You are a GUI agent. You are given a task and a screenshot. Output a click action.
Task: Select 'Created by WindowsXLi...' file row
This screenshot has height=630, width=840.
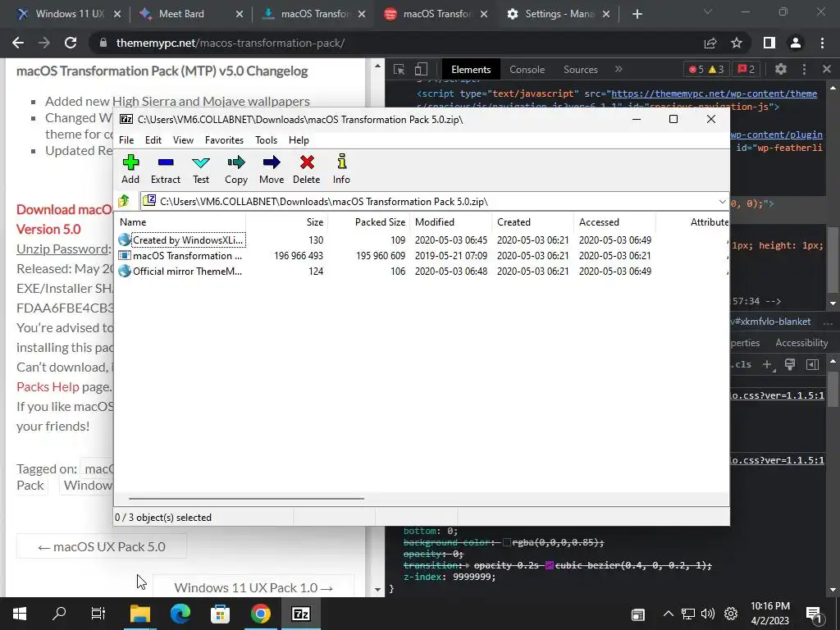click(x=422, y=240)
